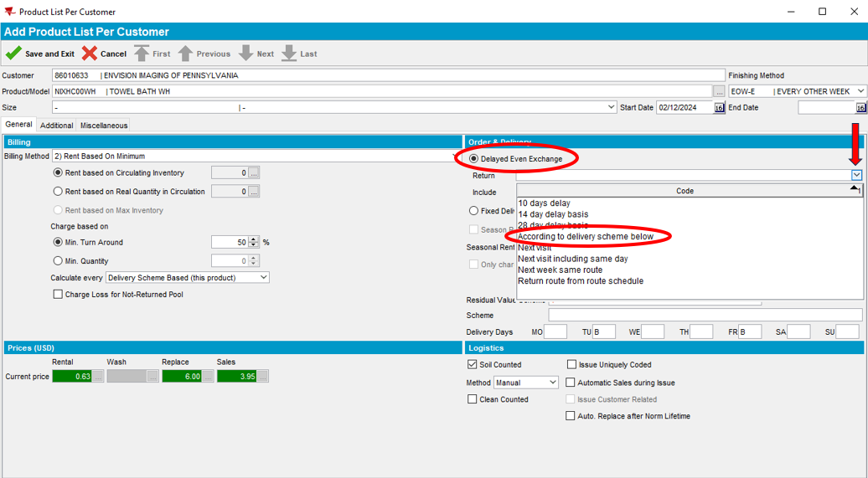Expand the Finishing Method dropdown
Viewport: 868px width, 478px height.
pos(860,91)
